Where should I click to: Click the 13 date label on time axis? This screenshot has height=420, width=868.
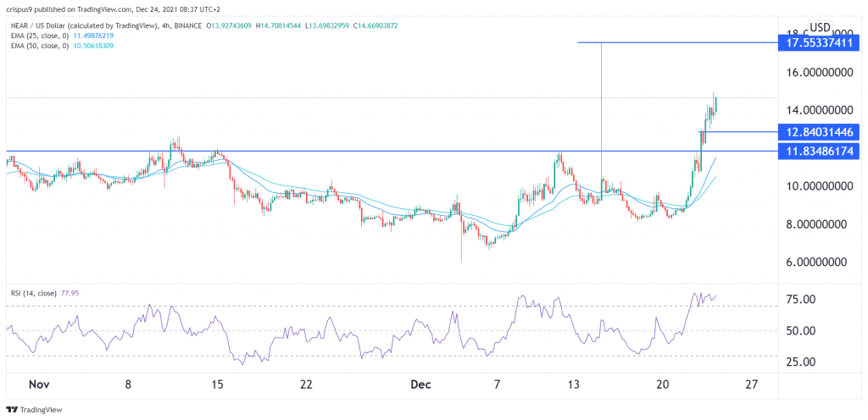click(x=576, y=384)
